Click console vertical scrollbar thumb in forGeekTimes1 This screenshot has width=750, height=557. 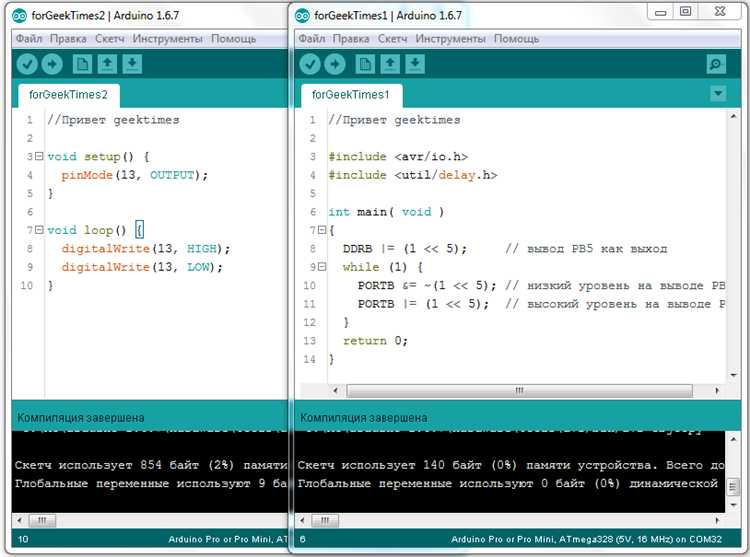tap(733, 487)
